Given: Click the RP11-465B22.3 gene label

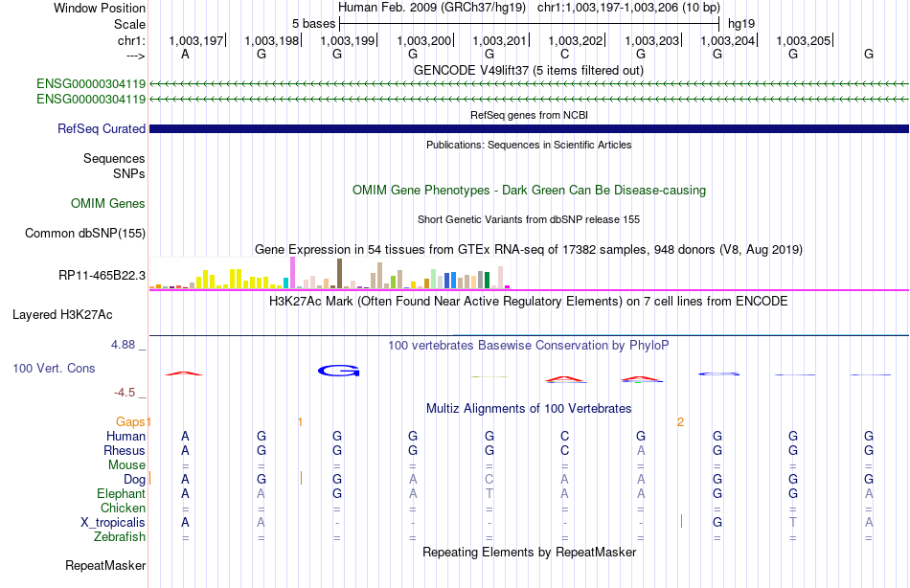Looking at the screenshot, I should [102, 275].
